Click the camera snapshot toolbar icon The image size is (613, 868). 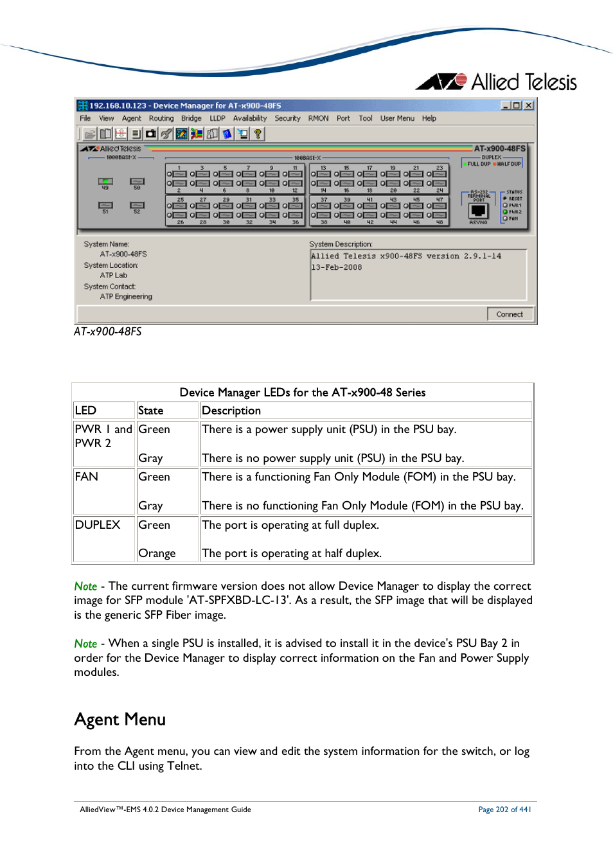click(x=151, y=134)
